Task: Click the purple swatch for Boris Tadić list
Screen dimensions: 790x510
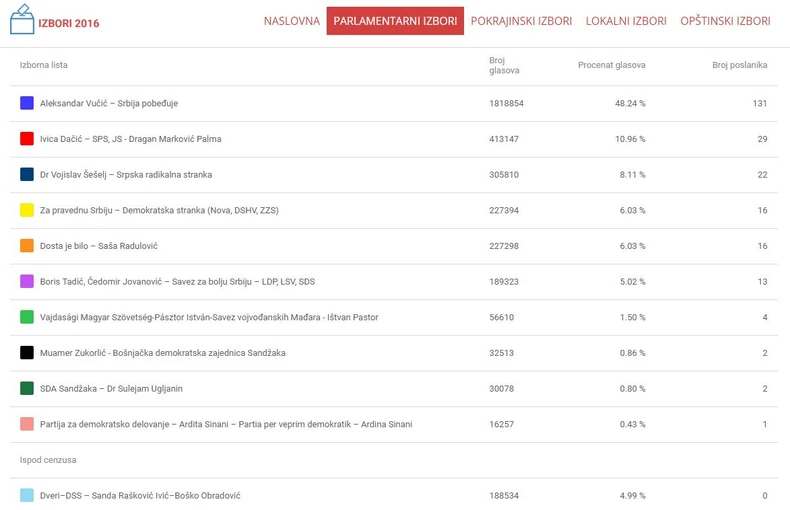Action: tap(27, 282)
